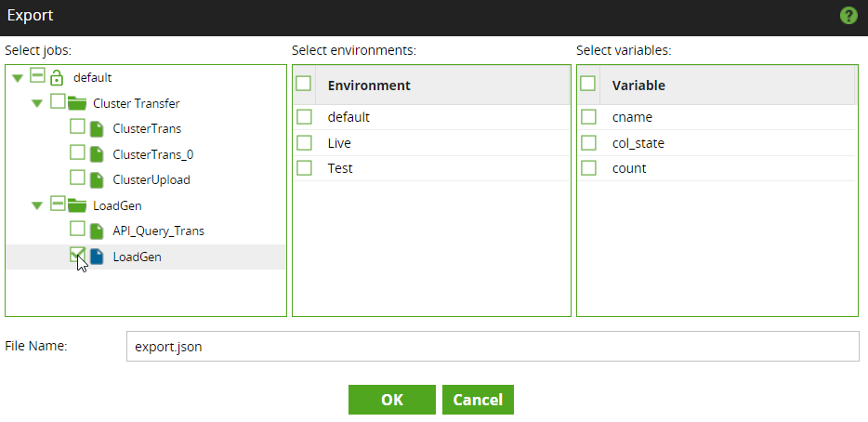The height and width of the screenshot is (422, 868).
Task: Collapse the LoadGen folder node
Action: (x=38, y=205)
